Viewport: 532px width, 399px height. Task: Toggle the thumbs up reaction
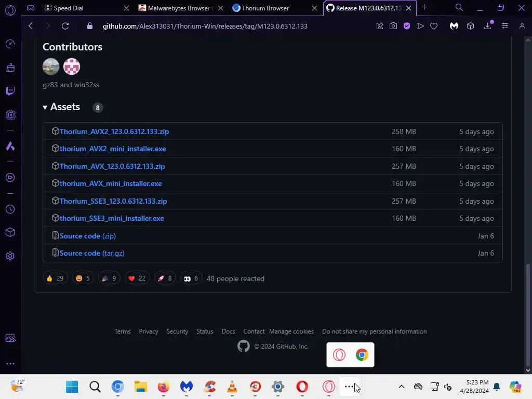pos(55,278)
